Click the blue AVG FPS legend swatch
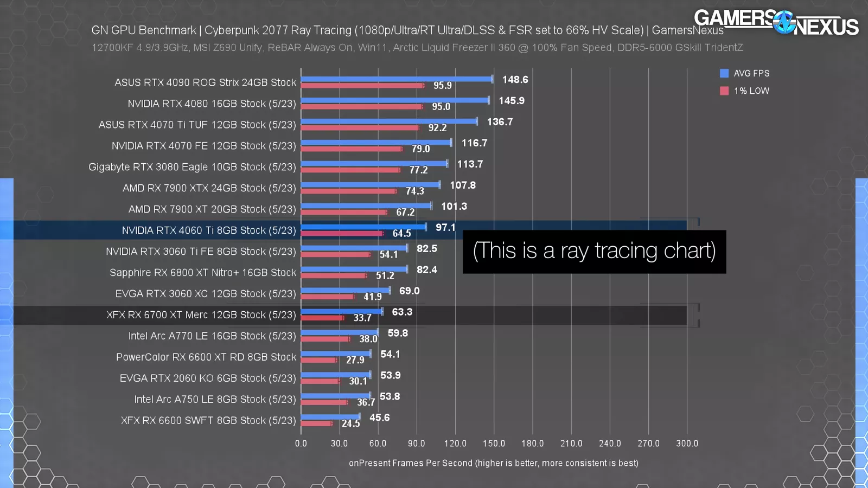Image resolution: width=868 pixels, height=488 pixels. tap(724, 73)
